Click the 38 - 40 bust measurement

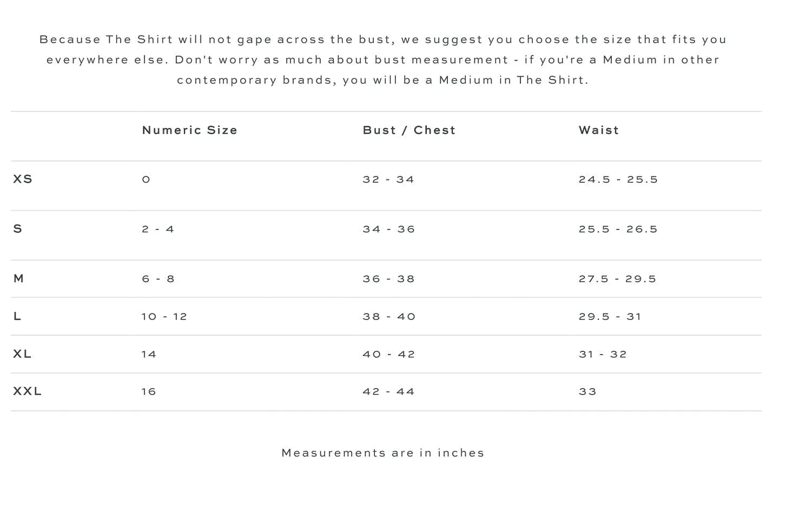pyautogui.click(x=389, y=317)
